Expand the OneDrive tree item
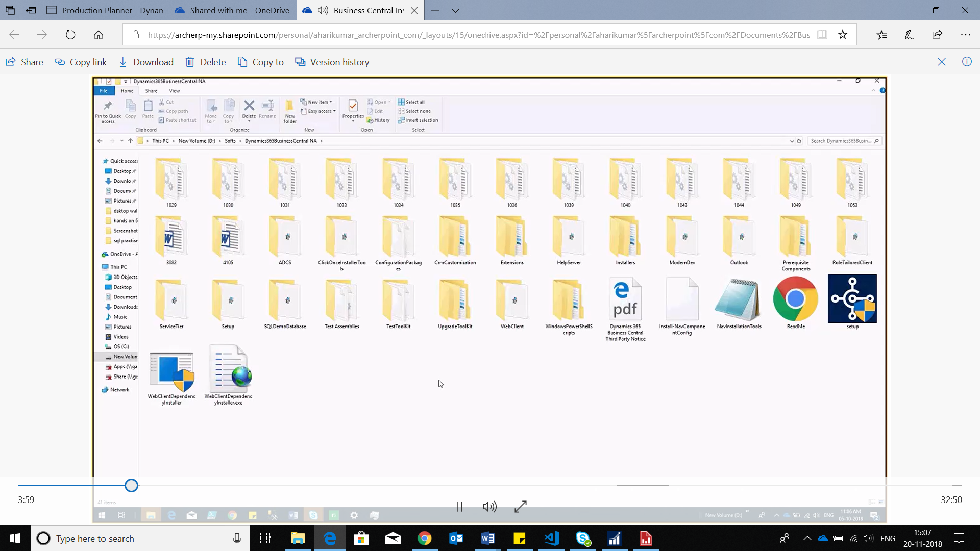The width and height of the screenshot is (980, 551). pyautogui.click(x=99, y=254)
